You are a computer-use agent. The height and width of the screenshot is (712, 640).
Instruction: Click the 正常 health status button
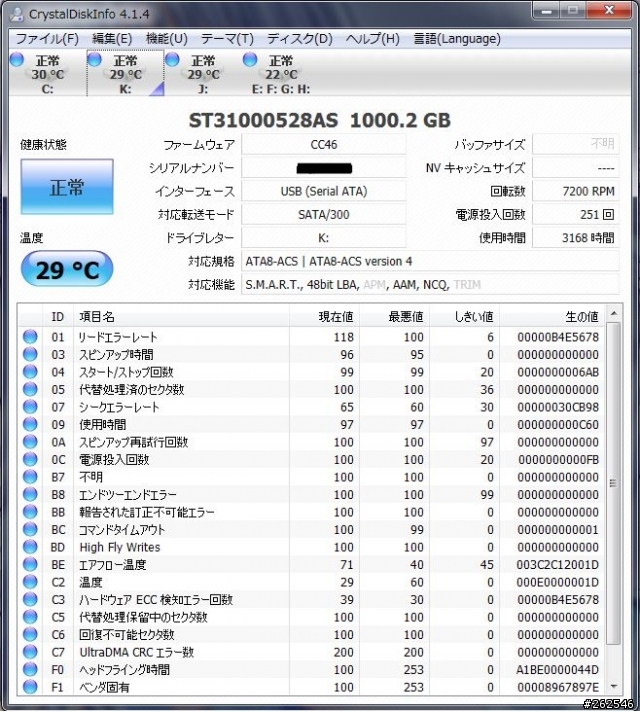tap(67, 187)
